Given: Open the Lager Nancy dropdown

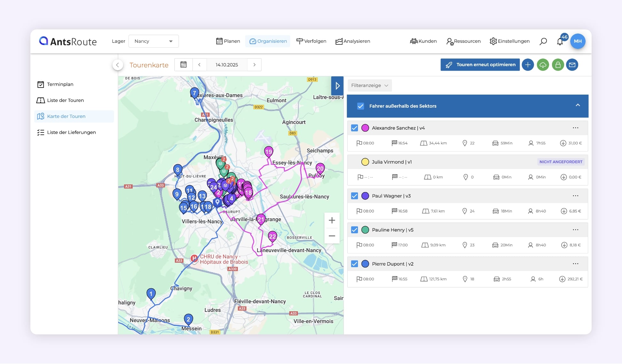Looking at the screenshot, I should point(153,41).
